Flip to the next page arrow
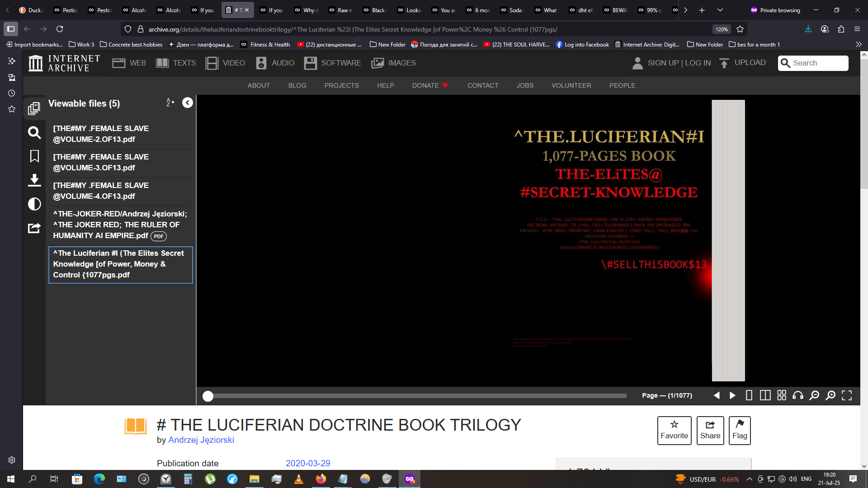Image resolution: width=868 pixels, height=488 pixels. pos(732,395)
